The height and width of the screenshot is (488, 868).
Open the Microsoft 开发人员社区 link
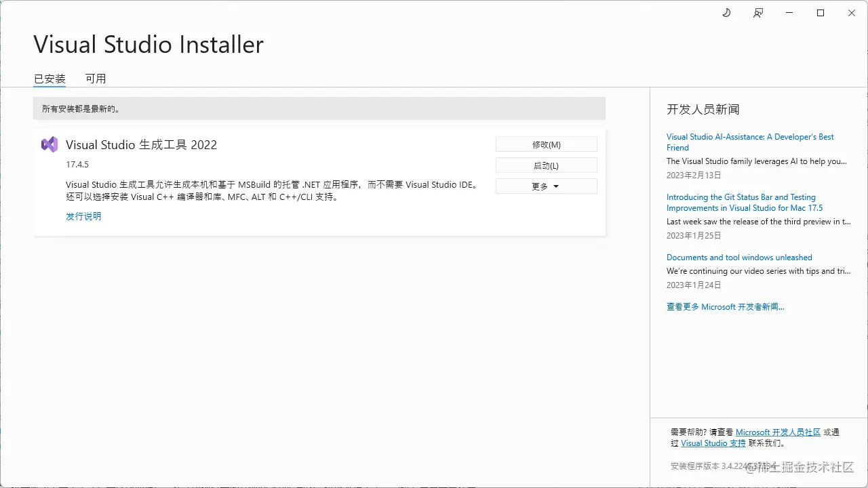pos(778,432)
